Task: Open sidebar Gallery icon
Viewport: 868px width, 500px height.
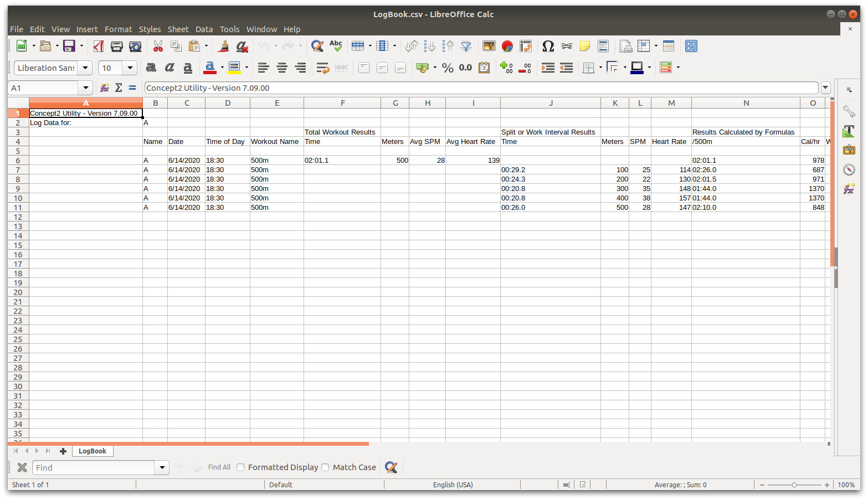Action: pyautogui.click(x=849, y=150)
